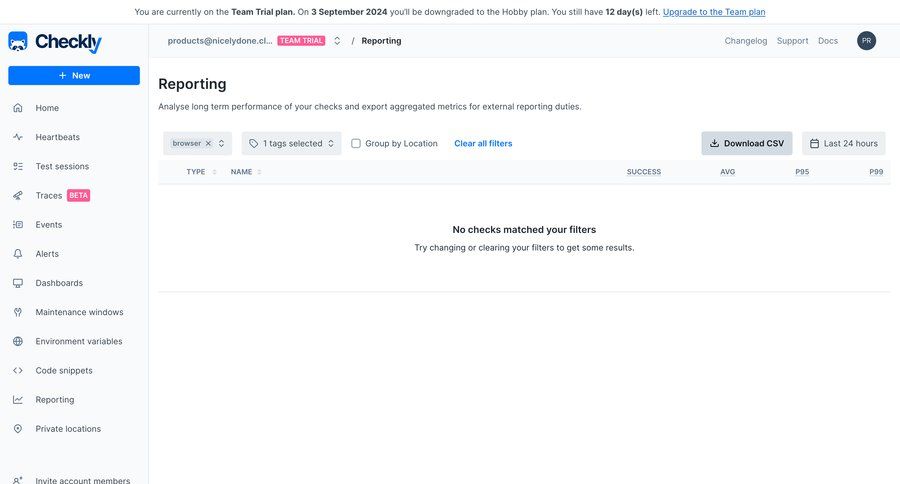Click the Test sessions list icon
The width and height of the screenshot is (900, 484).
click(x=18, y=166)
